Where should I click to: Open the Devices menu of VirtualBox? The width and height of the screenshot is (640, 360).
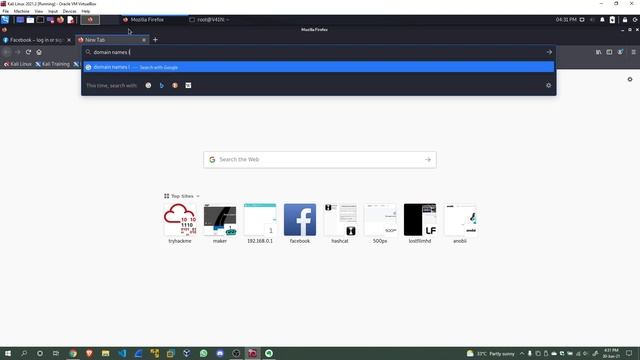pos(69,11)
